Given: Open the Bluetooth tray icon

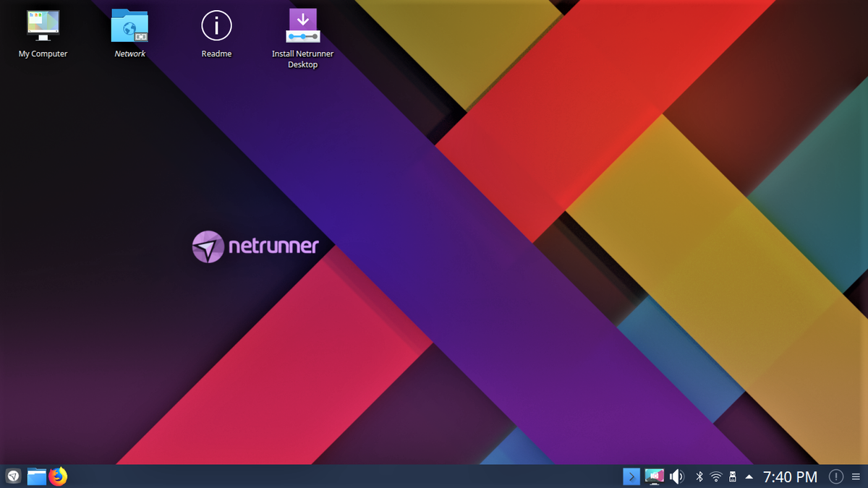Looking at the screenshot, I should (x=699, y=476).
